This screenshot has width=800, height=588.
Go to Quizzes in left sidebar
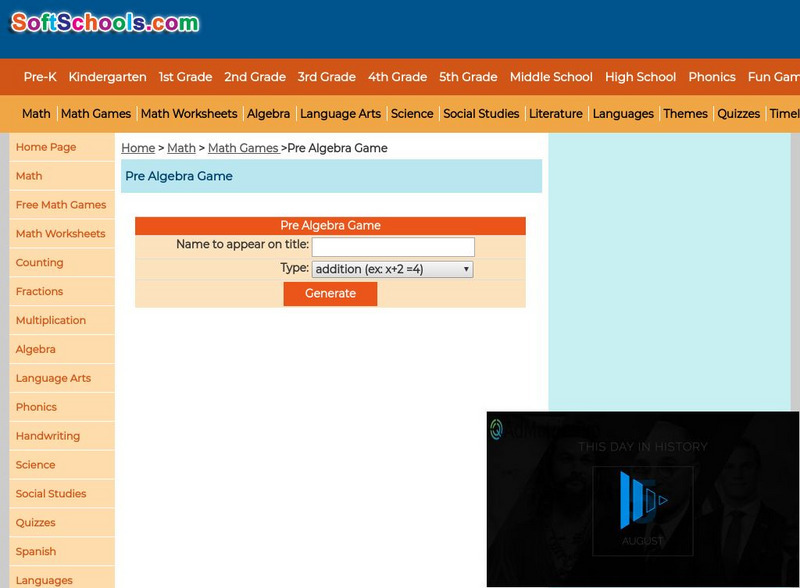62,523
